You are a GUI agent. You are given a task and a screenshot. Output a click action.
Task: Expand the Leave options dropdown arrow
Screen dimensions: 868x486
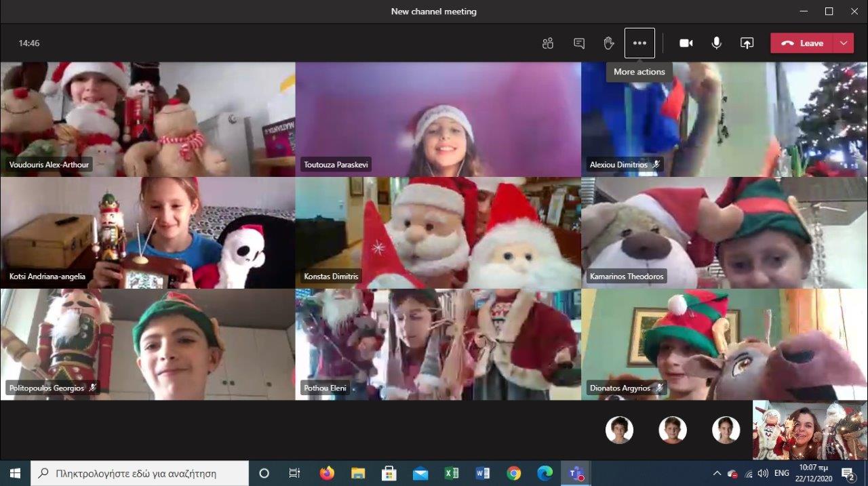844,43
